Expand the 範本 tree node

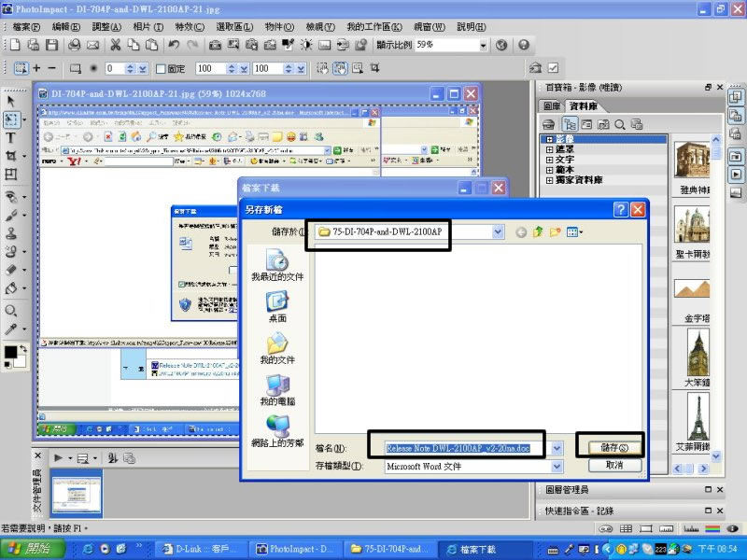pyautogui.click(x=549, y=170)
